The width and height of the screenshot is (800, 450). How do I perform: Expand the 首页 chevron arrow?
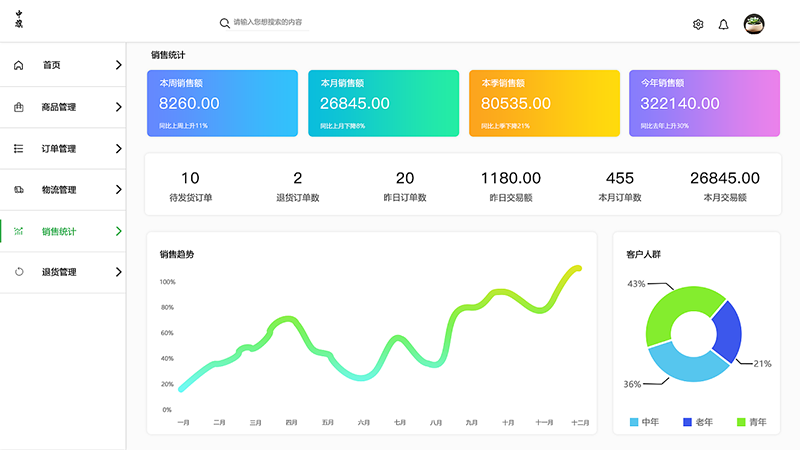click(x=119, y=65)
